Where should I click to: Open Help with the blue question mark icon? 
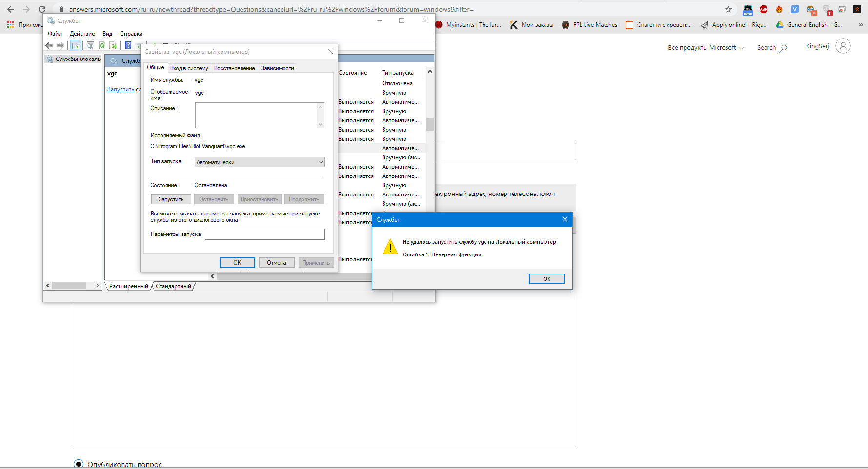128,45
